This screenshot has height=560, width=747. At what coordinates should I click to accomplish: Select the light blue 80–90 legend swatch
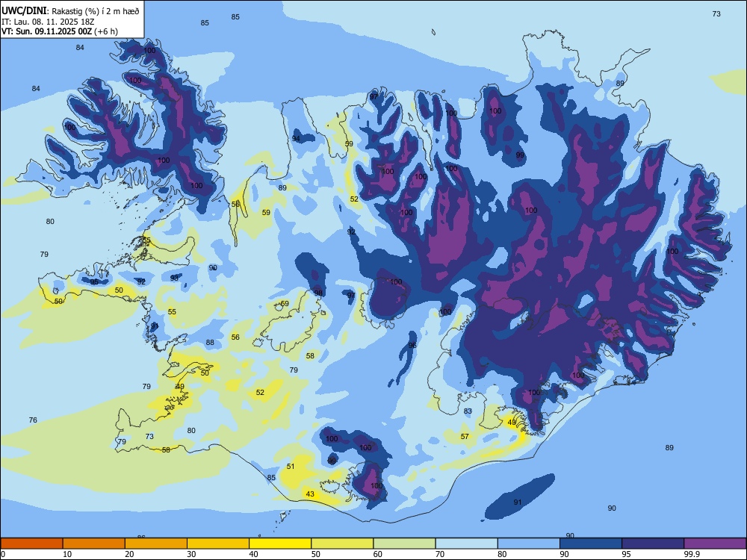click(x=529, y=544)
